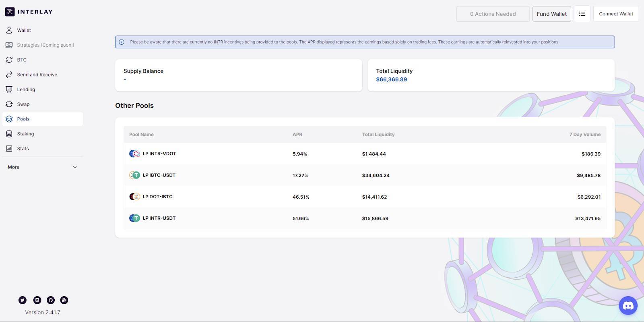
Task: View the Stats page
Action: click(43, 148)
